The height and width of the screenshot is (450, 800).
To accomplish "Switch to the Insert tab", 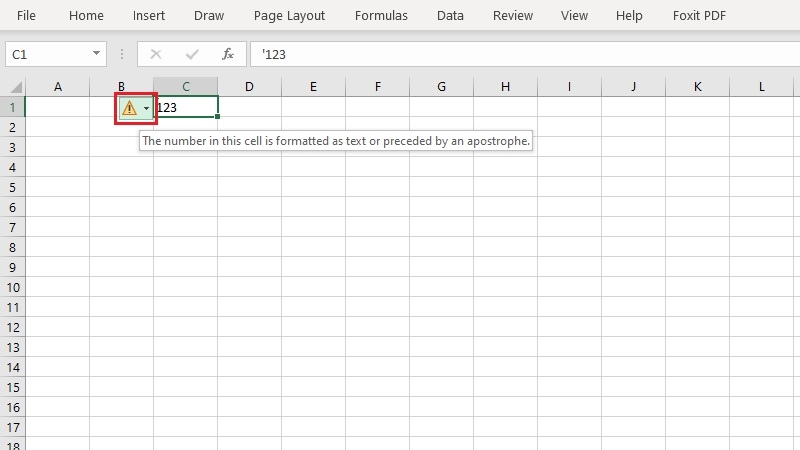I will (x=148, y=15).
